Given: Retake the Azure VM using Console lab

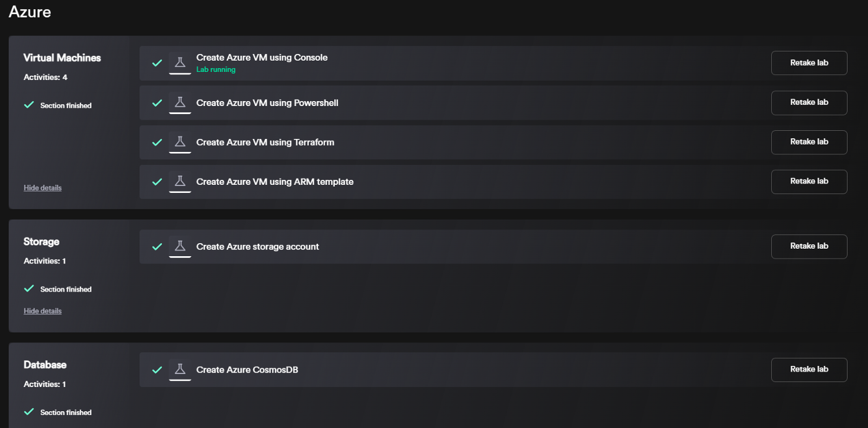Looking at the screenshot, I should click(x=809, y=63).
